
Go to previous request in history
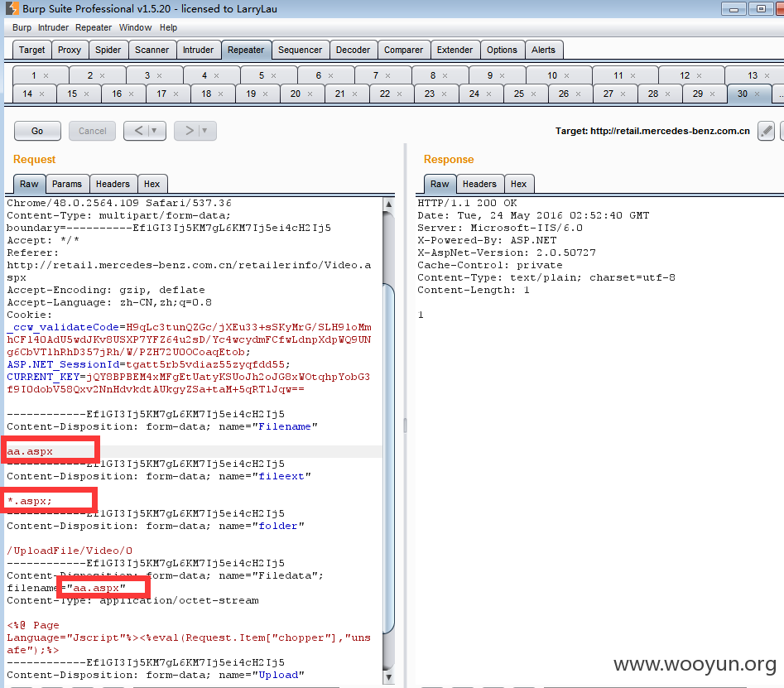(138, 131)
